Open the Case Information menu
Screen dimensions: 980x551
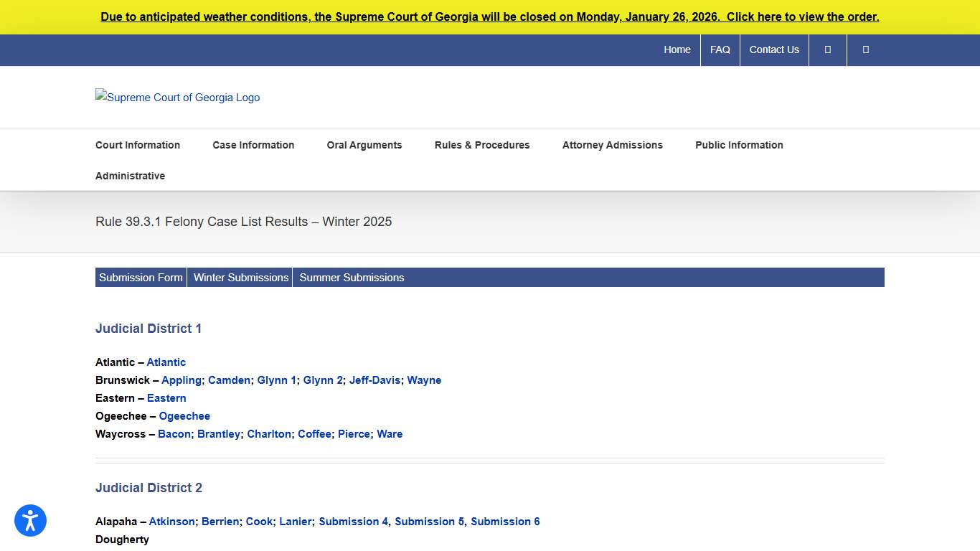tap(253, 145)
